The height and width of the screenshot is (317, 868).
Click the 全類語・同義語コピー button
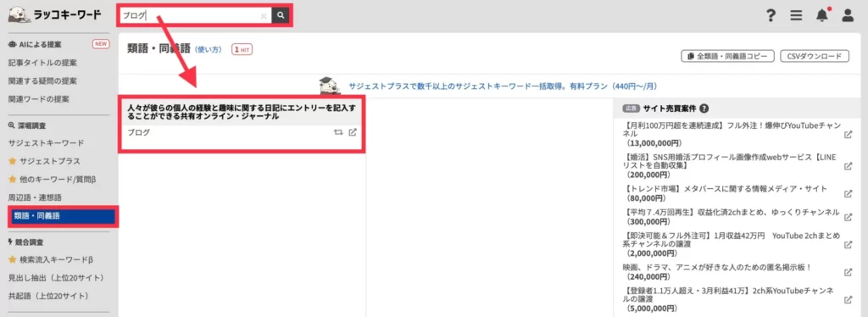727,57
